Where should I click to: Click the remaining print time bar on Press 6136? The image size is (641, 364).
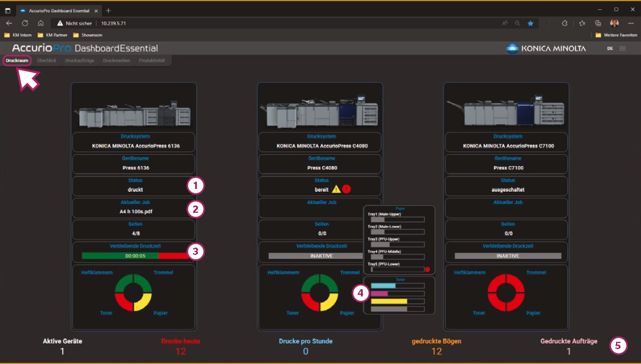(135, 256)
